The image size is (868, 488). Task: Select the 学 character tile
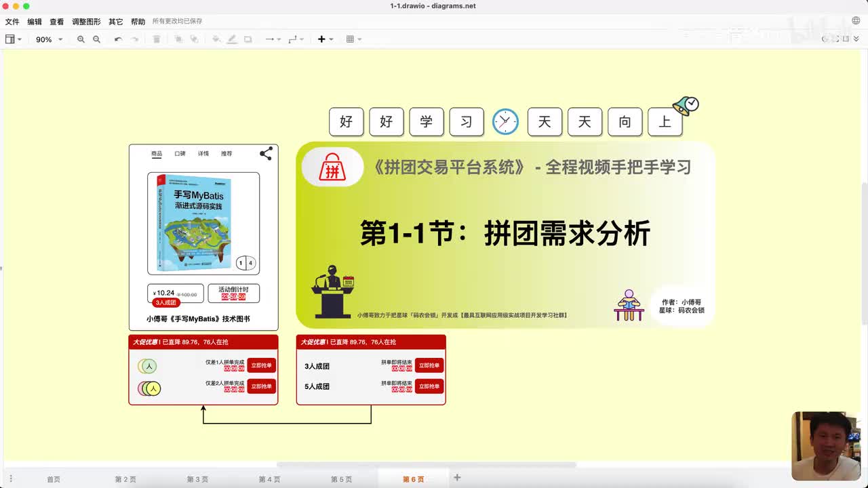click(426, 122)
